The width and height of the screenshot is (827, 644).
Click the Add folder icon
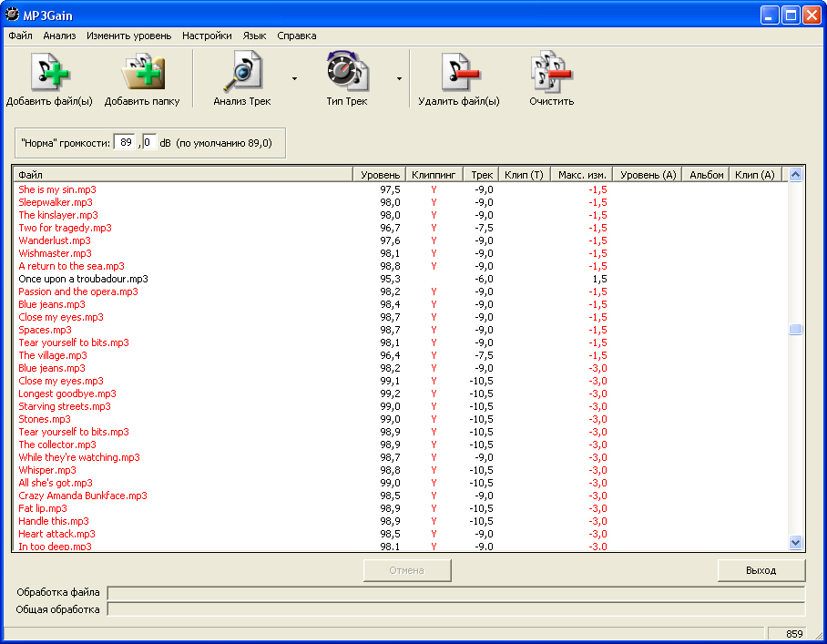coord(142,75)
